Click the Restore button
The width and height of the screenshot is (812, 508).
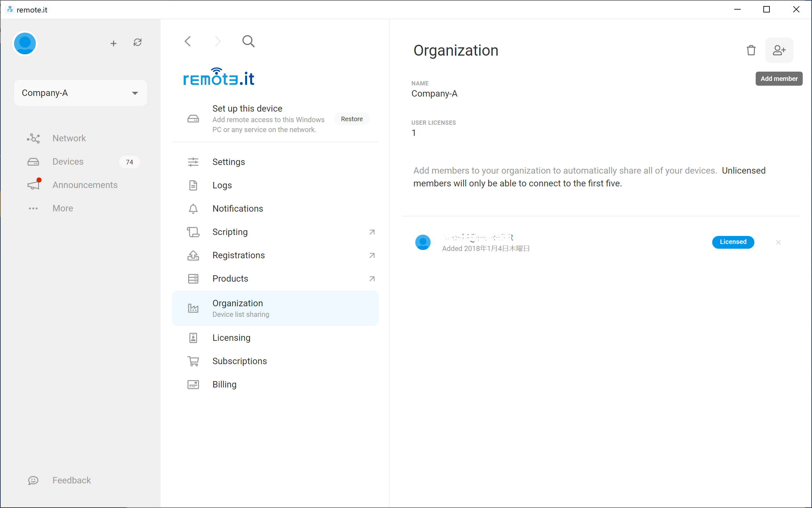coord(352,119)
